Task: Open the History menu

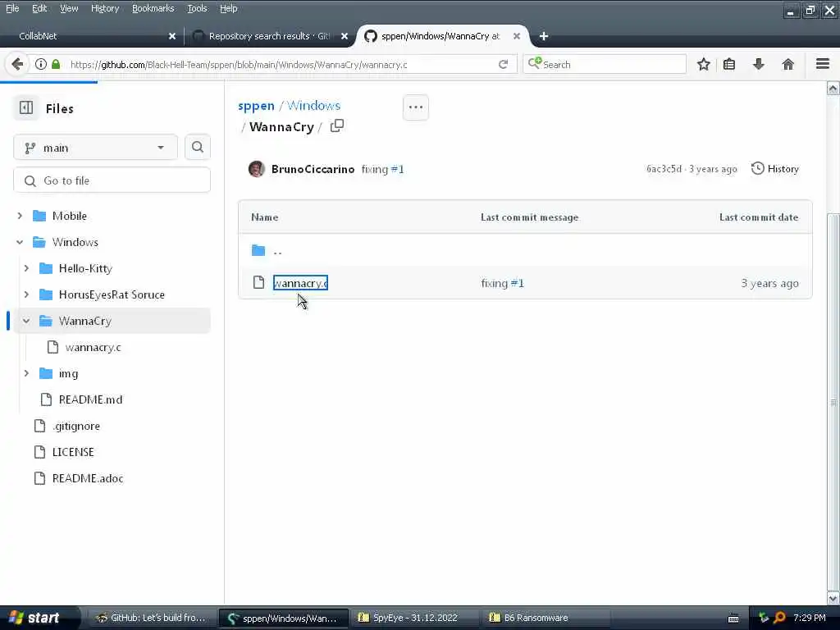Action: (105, 8)
